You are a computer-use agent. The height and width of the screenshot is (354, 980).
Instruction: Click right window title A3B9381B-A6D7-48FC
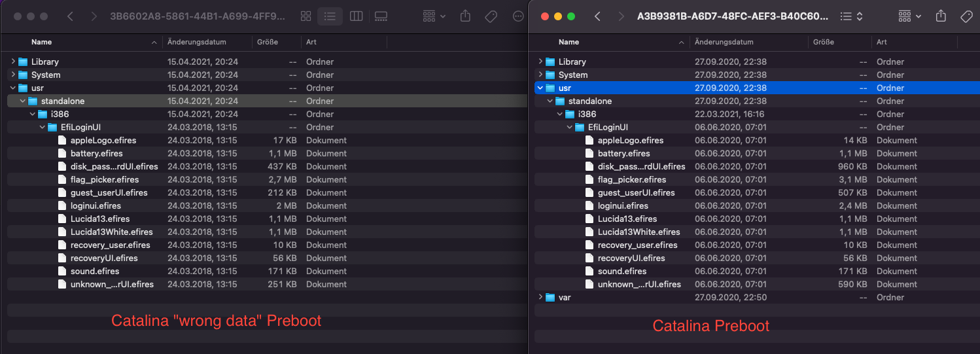click(733, 16)
